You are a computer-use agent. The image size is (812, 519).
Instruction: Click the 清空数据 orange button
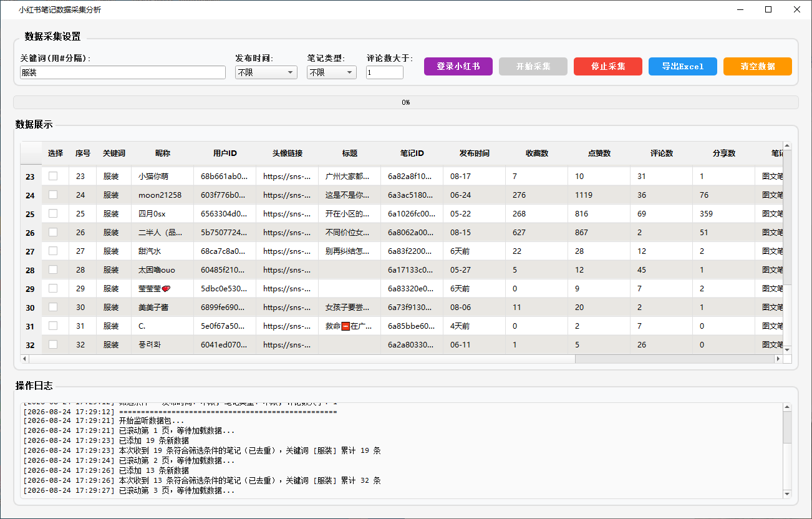pos(758,66)
